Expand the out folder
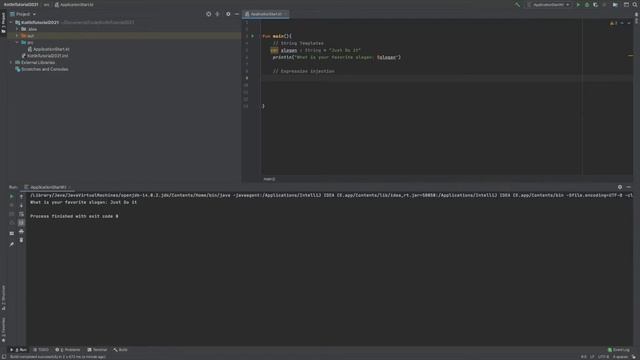The width and height of the screenshot is (640, 360). [17, 36]
